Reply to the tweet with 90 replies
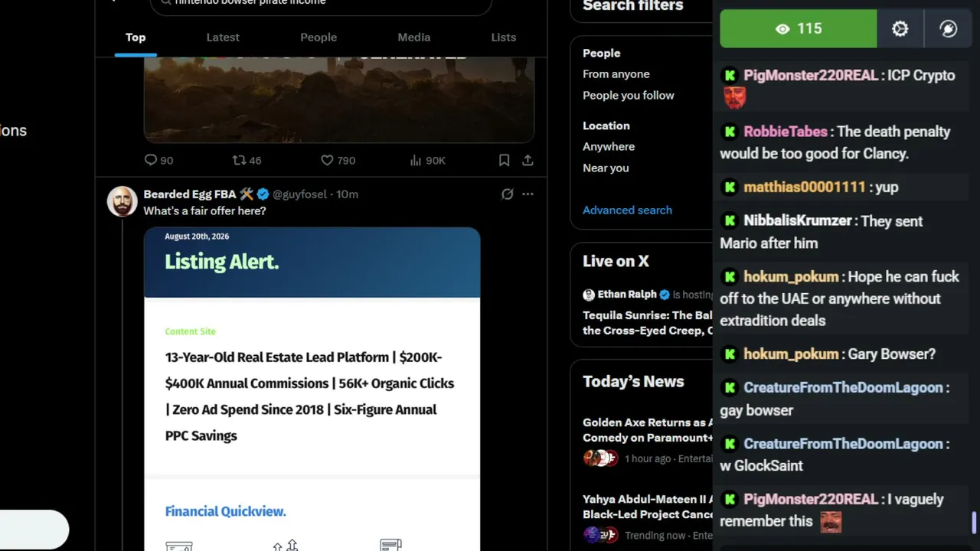980x551 pixels. 158,160
